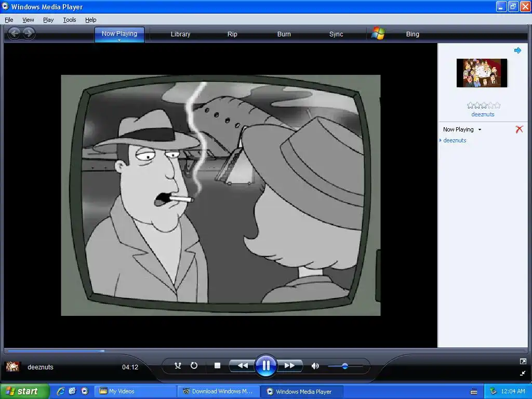Adjust the volume slider

pos(345,366)
